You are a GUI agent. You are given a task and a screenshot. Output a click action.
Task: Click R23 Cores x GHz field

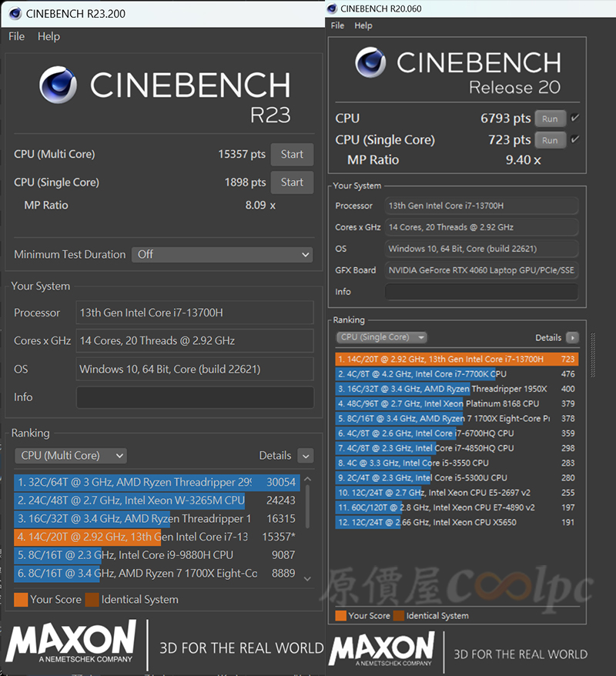pyautogui.click(x=195, y=340)
